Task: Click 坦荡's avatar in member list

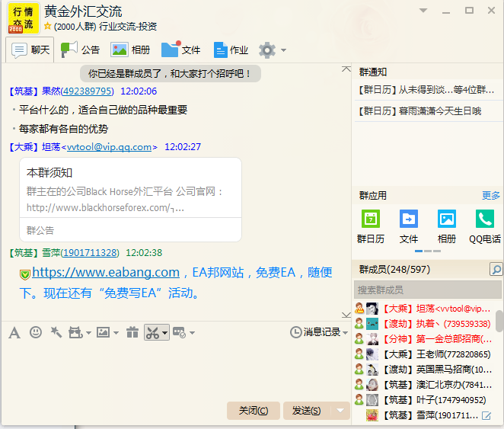Action: pos(372,309)
